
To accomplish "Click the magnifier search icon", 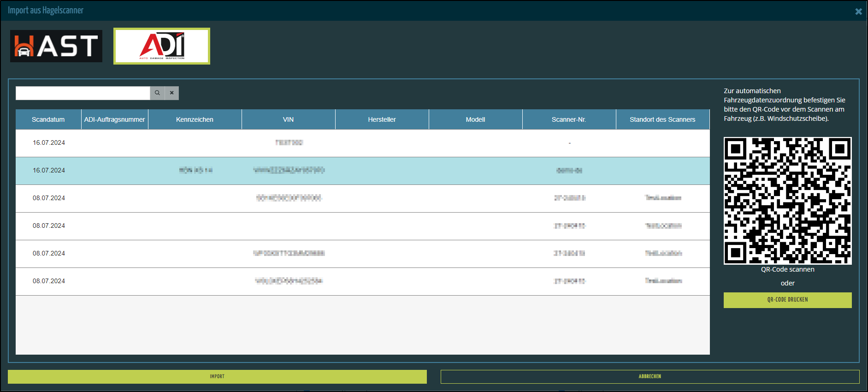I will coord(157,93).
